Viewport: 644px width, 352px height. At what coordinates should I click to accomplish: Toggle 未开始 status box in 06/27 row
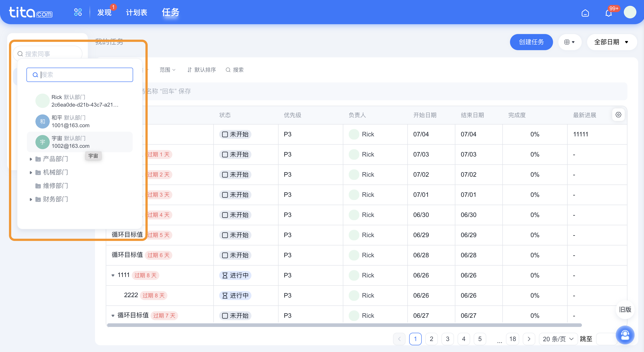[225, 316]
